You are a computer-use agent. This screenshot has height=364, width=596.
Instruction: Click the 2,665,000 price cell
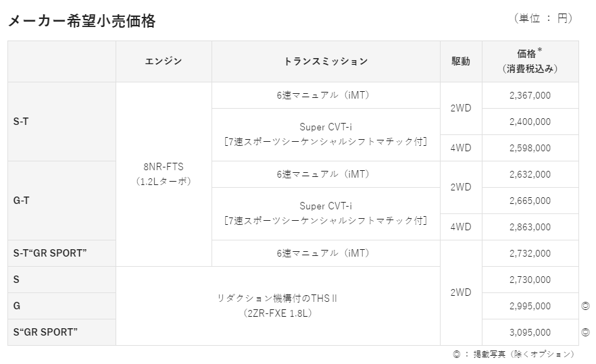[530, 201]
